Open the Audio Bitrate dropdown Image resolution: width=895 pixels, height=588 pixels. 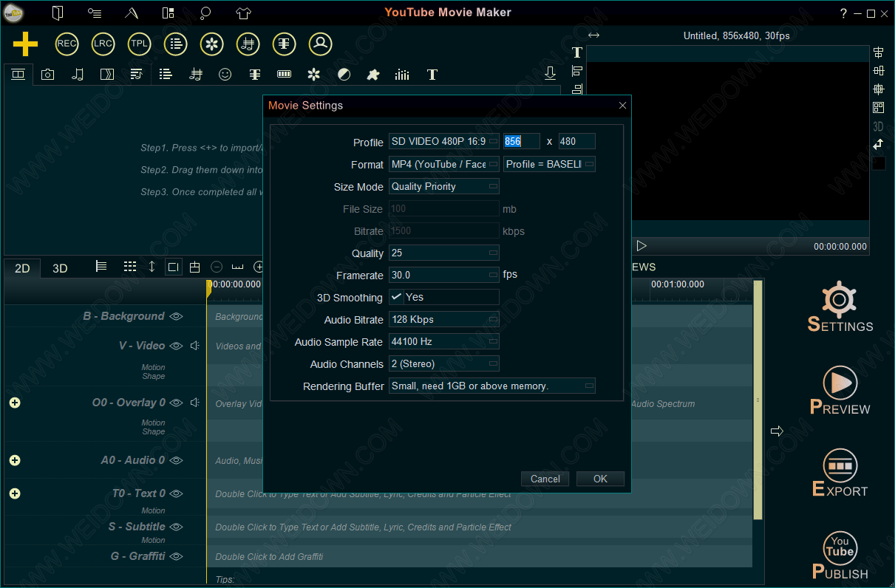click(x=444, y=319)
